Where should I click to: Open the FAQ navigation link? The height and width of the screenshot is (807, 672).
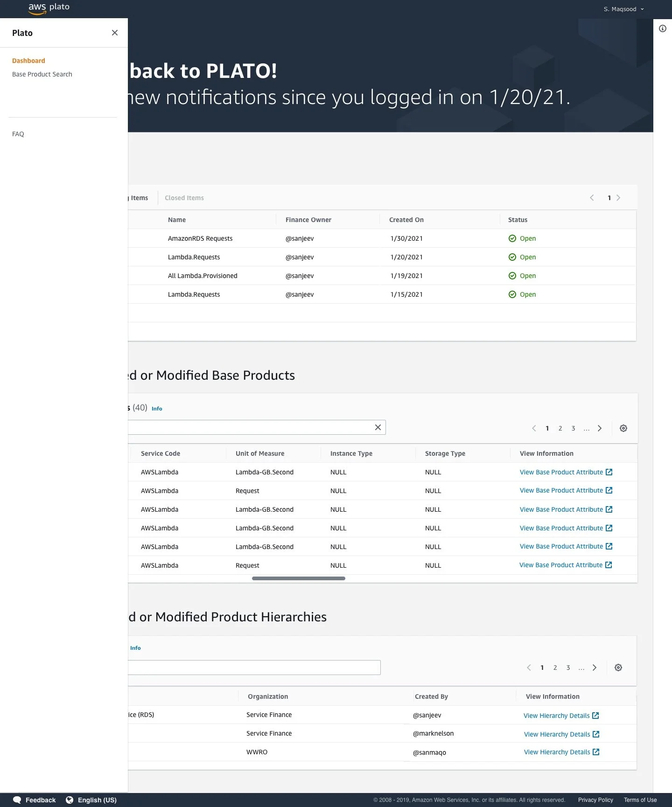point(18,134)
